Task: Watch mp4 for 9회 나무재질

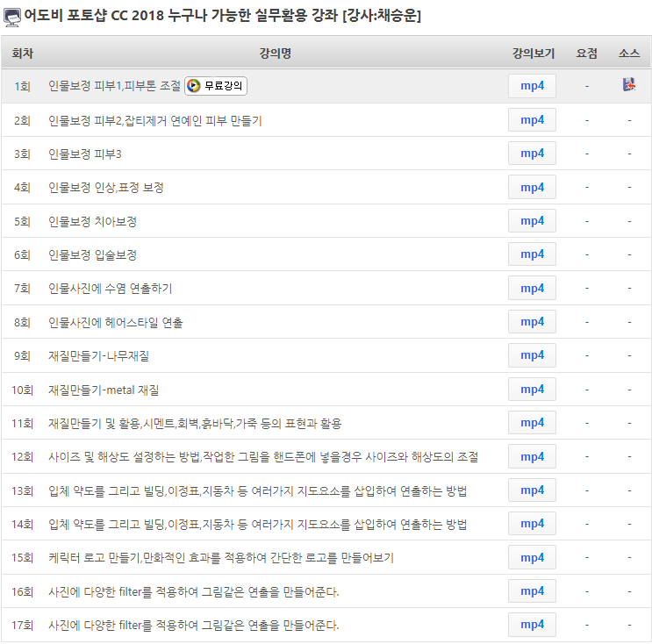Action: [x=532, y=355]
